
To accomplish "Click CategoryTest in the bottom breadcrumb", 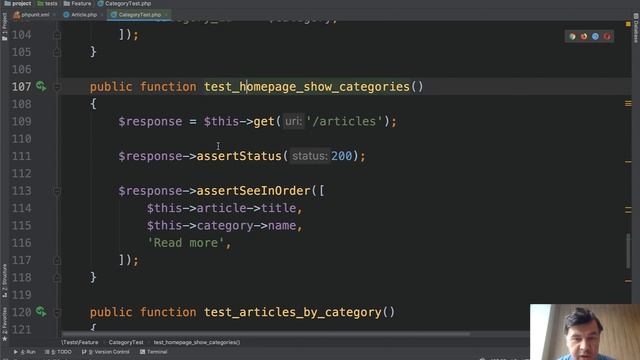I will click(x=126, y=342).
